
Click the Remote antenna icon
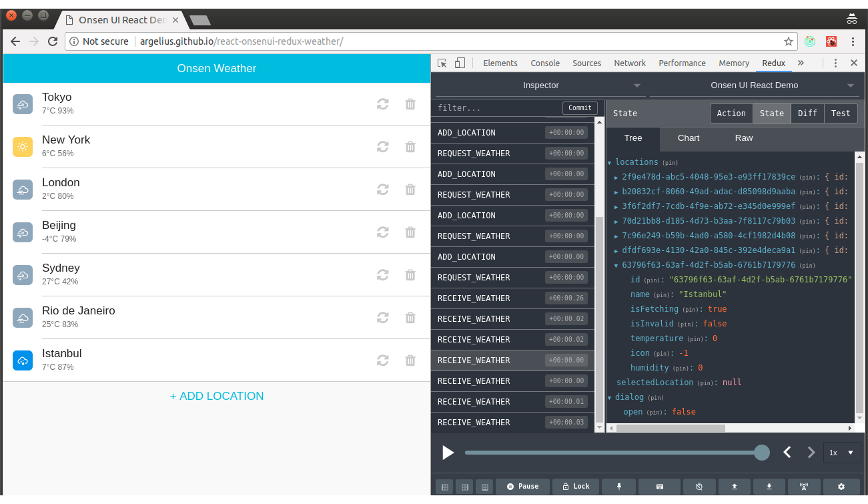(x=805, y=487)
